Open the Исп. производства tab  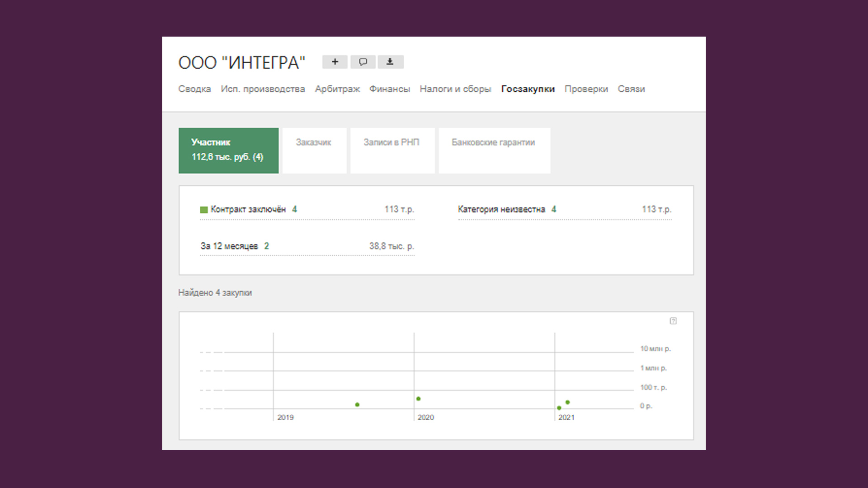coord(263,89)
